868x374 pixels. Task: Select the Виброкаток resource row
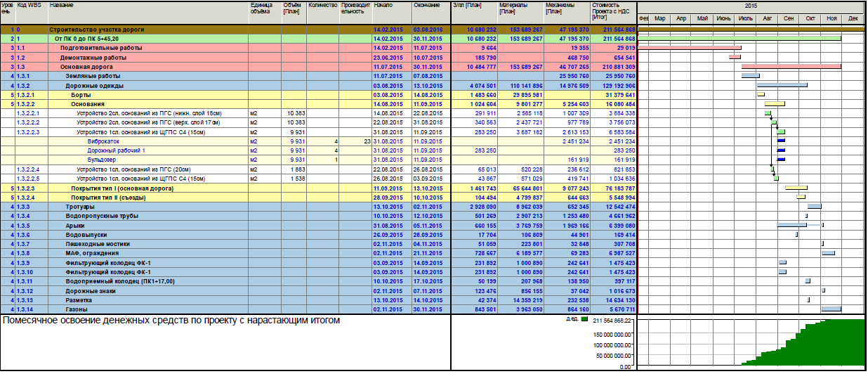coord(319,141)
